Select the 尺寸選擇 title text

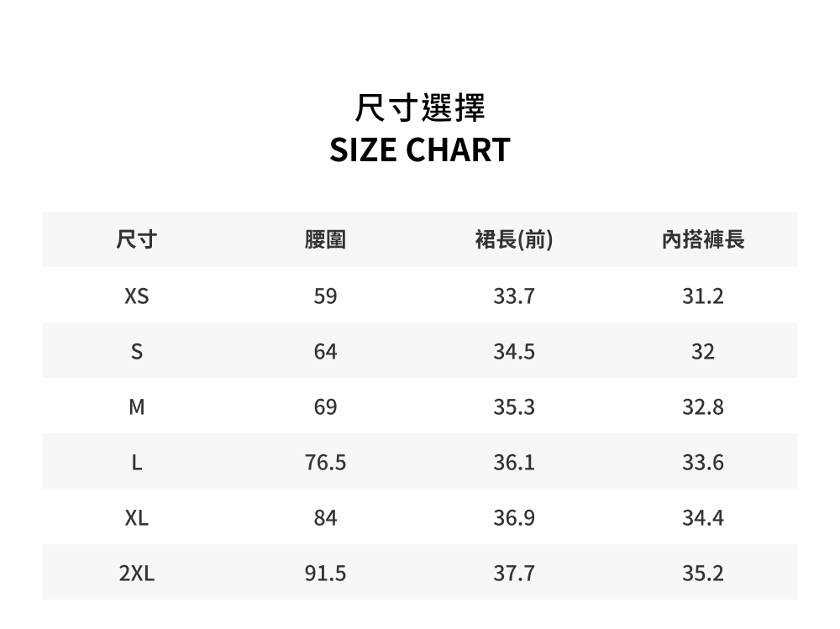coord(420,107)
